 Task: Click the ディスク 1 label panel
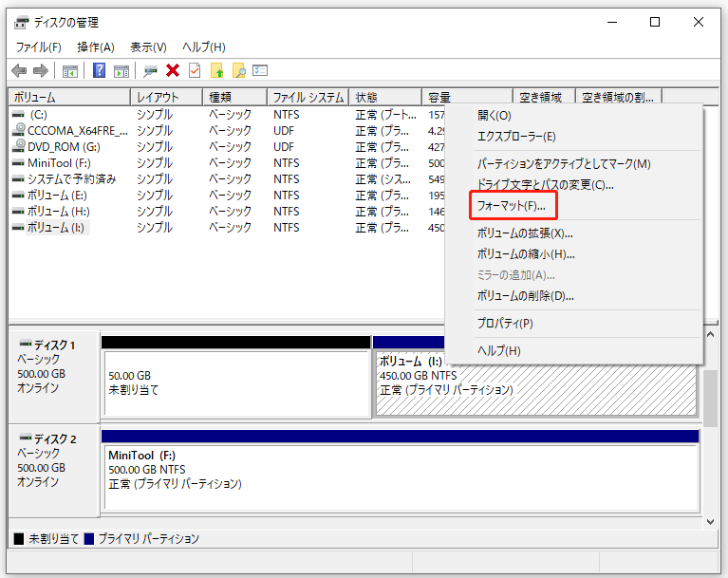[x=53, y=376]
